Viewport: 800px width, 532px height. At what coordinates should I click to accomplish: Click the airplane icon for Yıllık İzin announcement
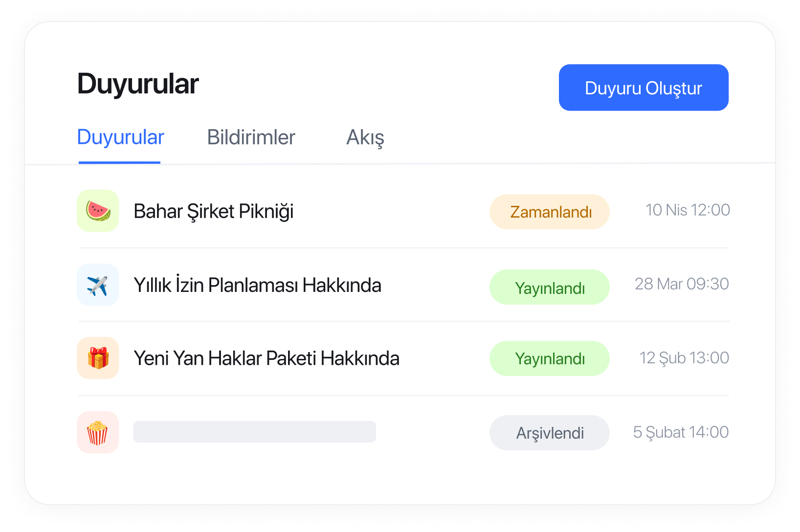(x=98, y=285)
